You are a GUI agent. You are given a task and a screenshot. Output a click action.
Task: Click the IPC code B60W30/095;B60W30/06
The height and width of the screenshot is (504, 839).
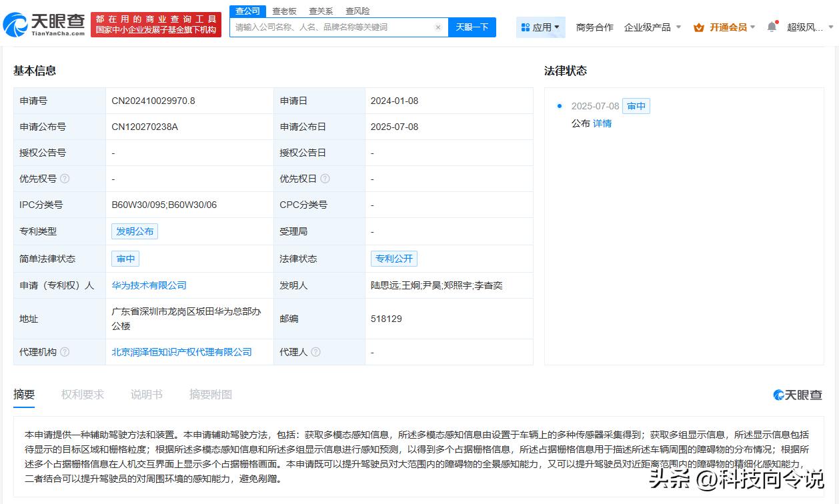click(164, 205)
